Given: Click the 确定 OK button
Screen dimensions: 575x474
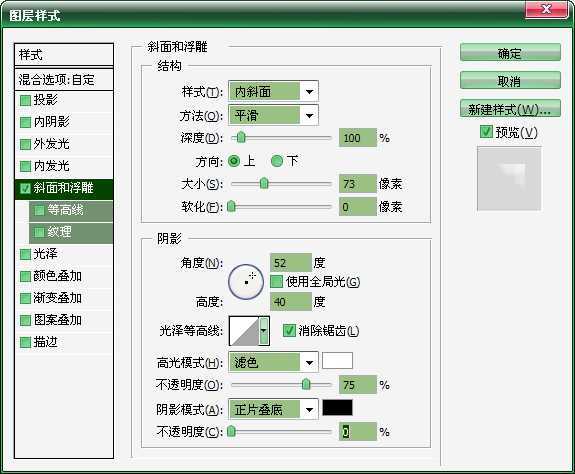Looking at the screenshot, I should point(510,53).
